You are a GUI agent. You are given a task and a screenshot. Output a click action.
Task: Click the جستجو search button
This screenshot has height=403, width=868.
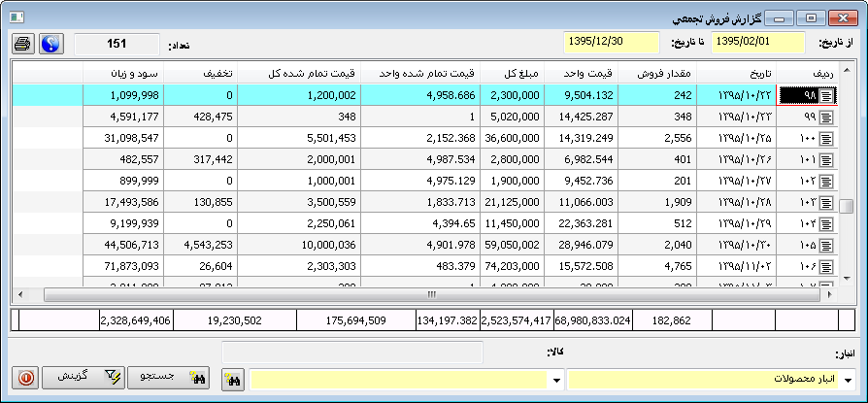[168, 378]
